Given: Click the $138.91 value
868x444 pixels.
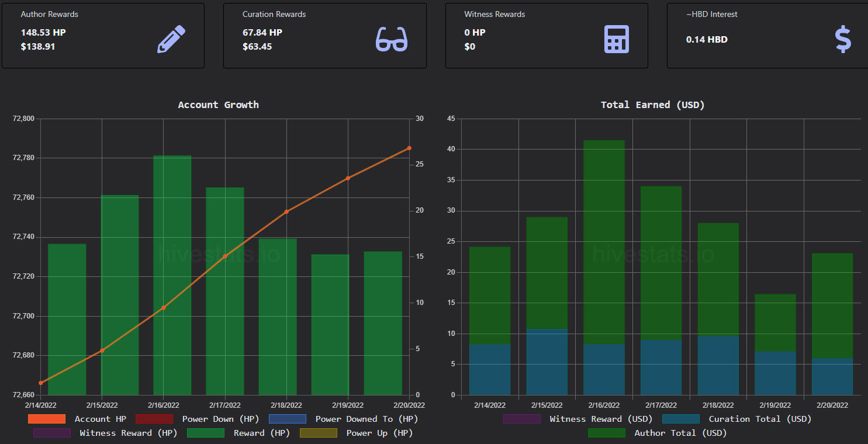Looking at the screenshot, I should [x=38, y=46].
